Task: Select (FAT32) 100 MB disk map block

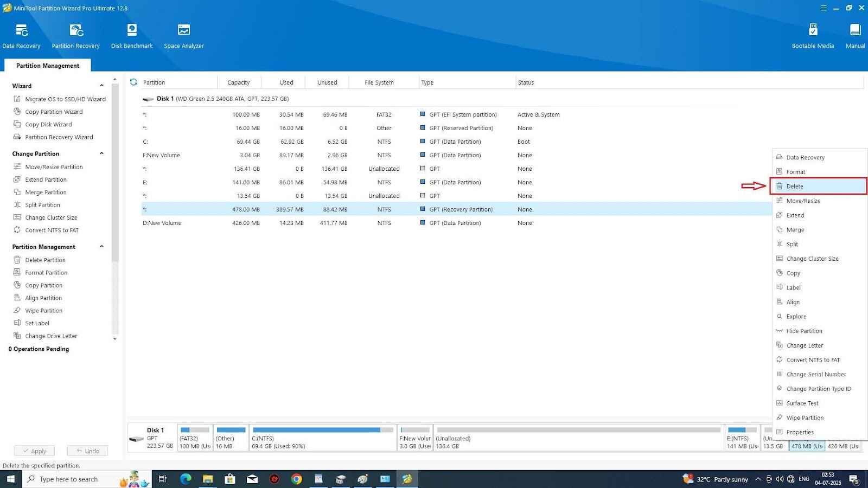Action: [195, 438]
